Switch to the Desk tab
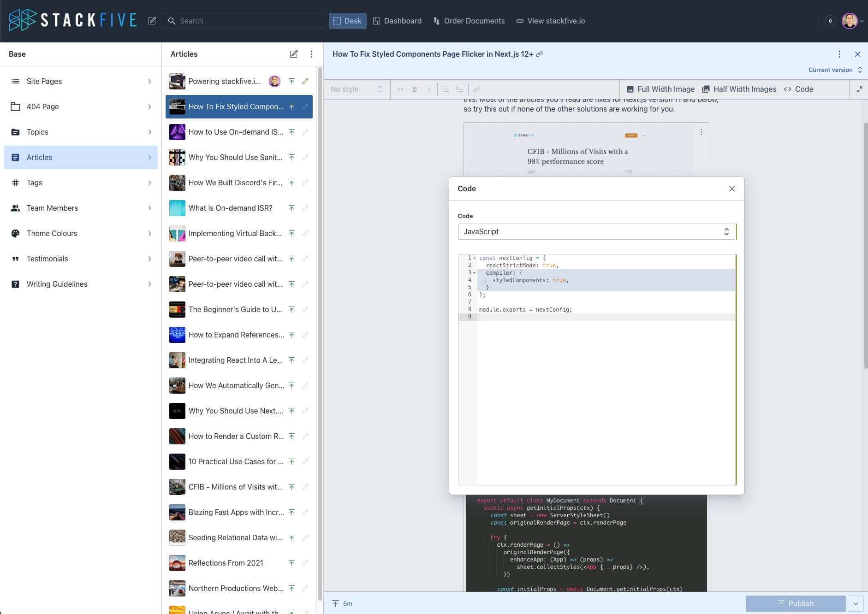Screen dimensions: 868x614 coord(347,21)
